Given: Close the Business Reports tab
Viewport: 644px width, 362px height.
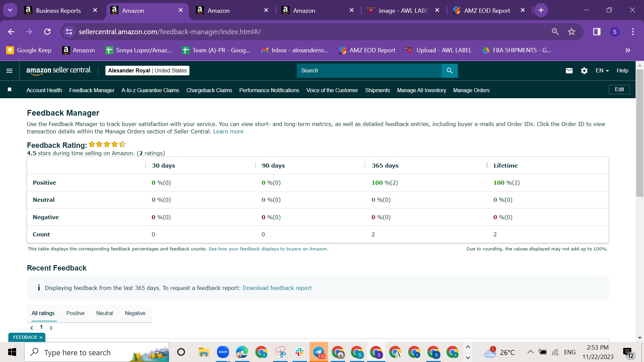Looking at the screenshot, I should click(x=95, y=10).
